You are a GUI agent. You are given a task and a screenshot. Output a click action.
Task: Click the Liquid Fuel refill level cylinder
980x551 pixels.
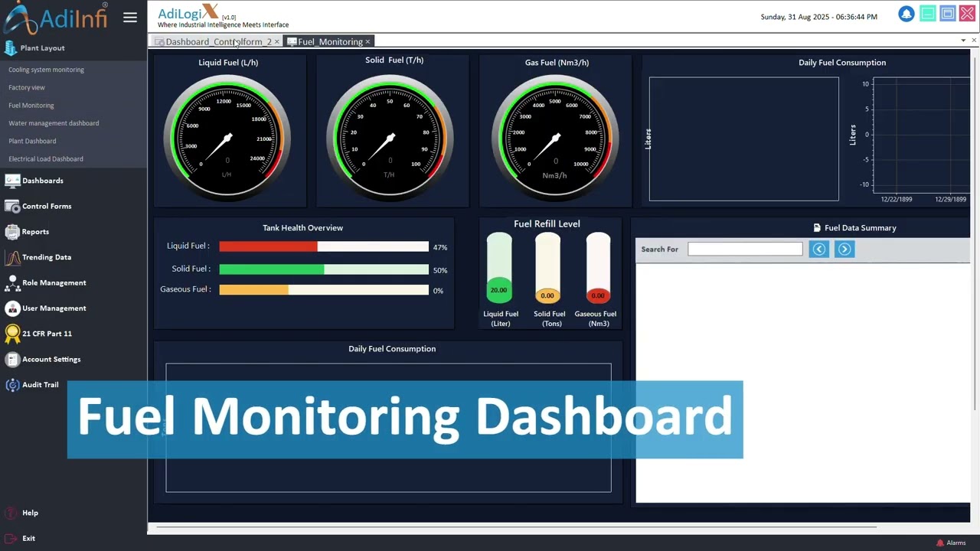pos(499,268)
